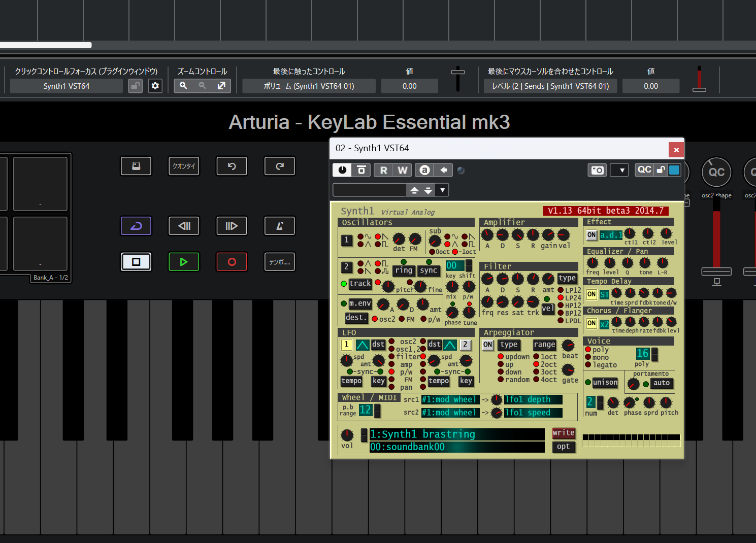Click the green Play transport button
This screenshot has height=543, width=756.
pos(184,262)
